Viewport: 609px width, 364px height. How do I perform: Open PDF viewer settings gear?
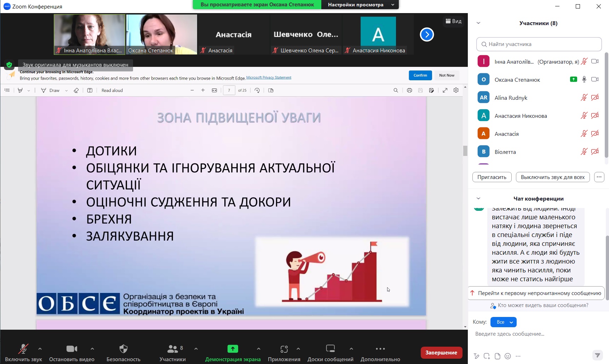coord(456,90)
